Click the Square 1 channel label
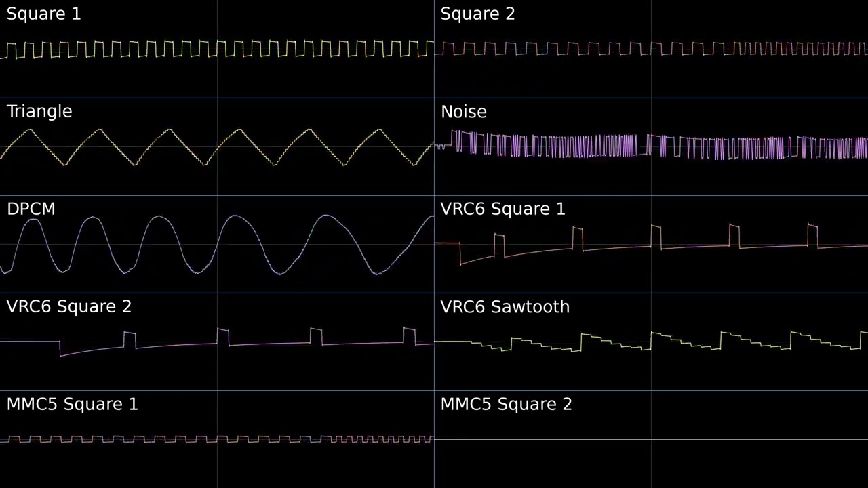The image size is (868, 488). click(44, 14)
